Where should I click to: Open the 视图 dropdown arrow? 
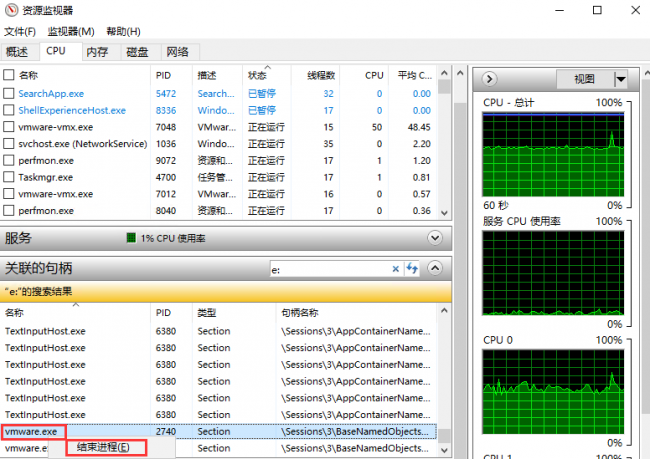[621, 79]
